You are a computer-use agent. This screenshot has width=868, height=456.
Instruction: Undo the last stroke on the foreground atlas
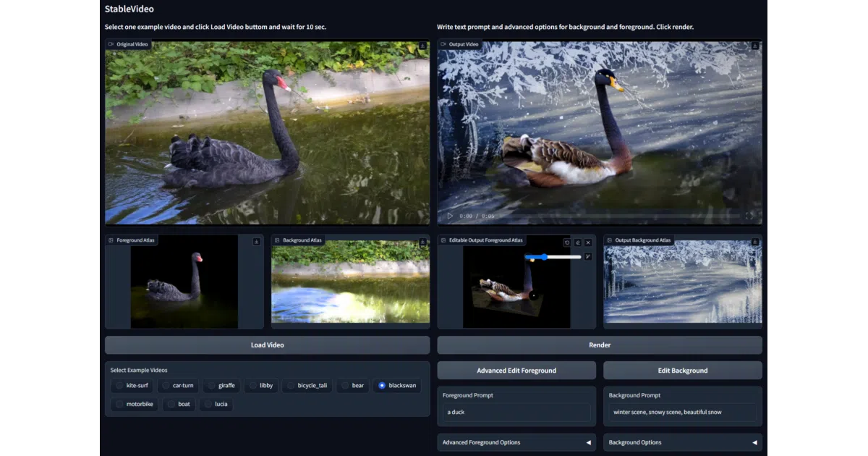568,242
